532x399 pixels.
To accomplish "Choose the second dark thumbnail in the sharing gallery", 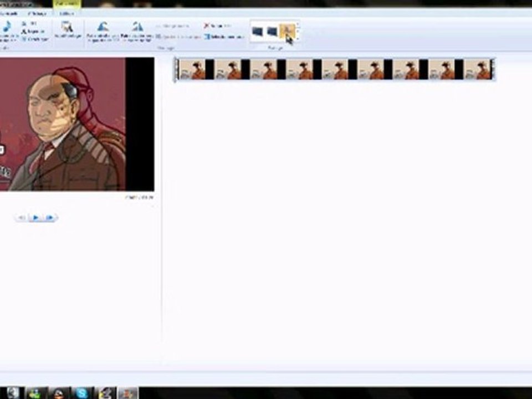I will (272, 32).
